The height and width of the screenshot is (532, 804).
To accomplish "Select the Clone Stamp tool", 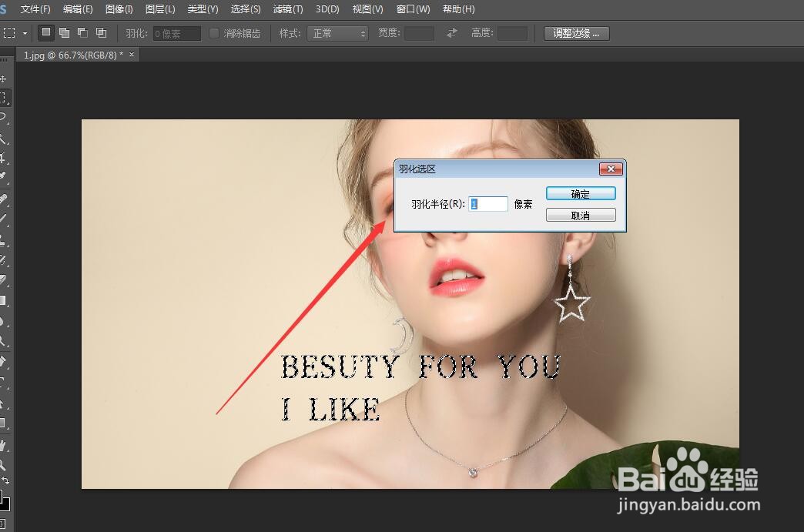I will click(x=3, y=239).
